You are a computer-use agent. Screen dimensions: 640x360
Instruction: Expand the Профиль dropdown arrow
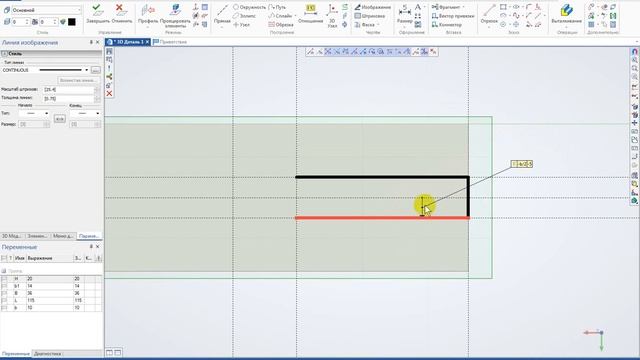tap(148, 27)
